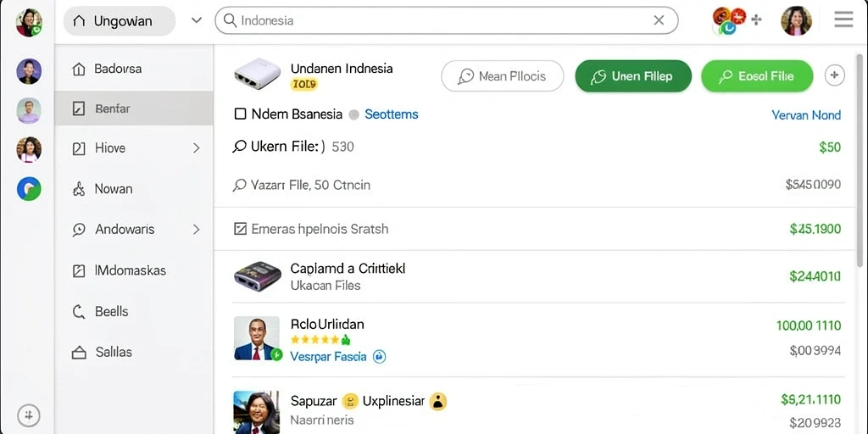Open the blue-green circle app in sidebar
The image size is (868, 434).
[x=29, y=189]
